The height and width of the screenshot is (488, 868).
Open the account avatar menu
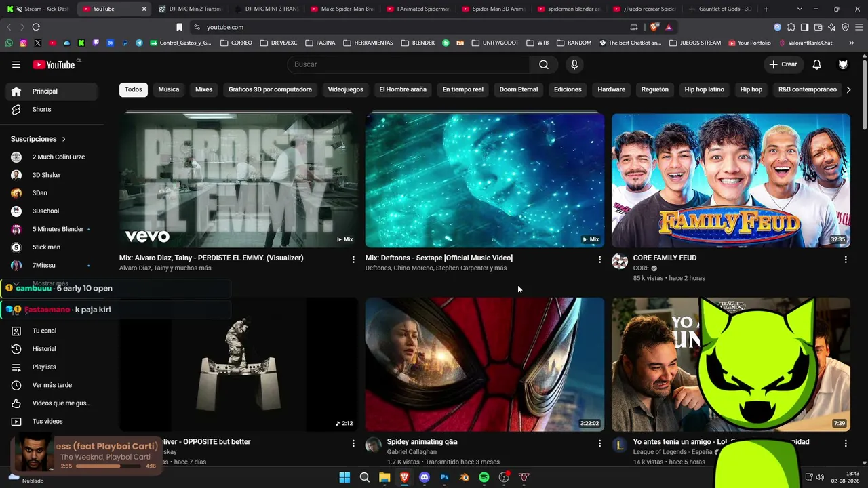point(843,64)
